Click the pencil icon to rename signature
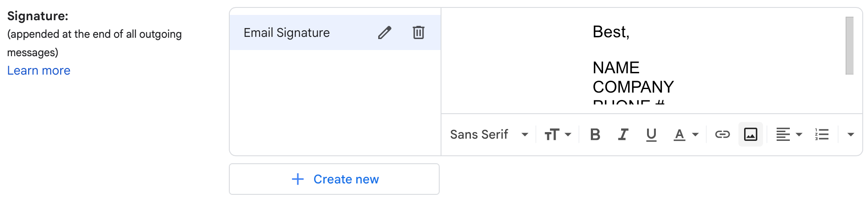 (x=384, y=32)
